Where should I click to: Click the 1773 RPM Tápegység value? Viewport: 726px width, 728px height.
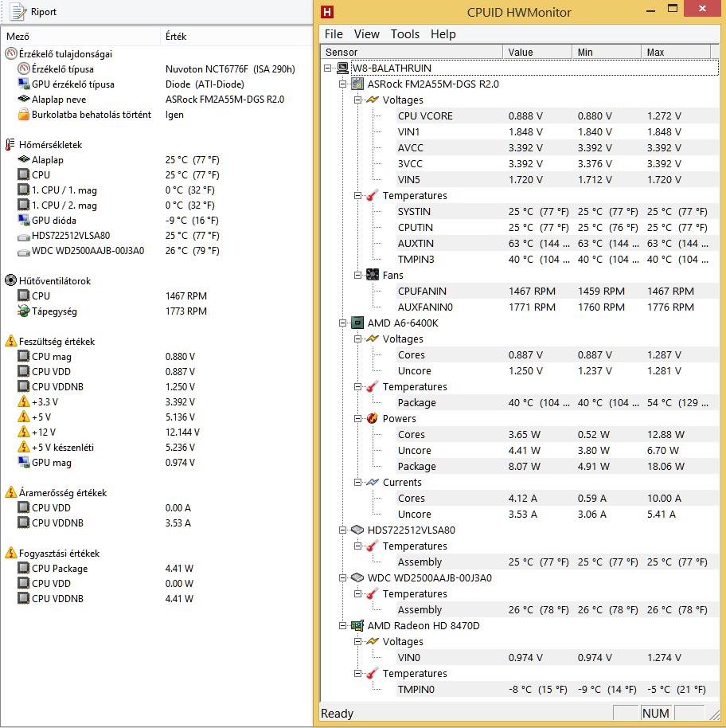pos(186,311)
